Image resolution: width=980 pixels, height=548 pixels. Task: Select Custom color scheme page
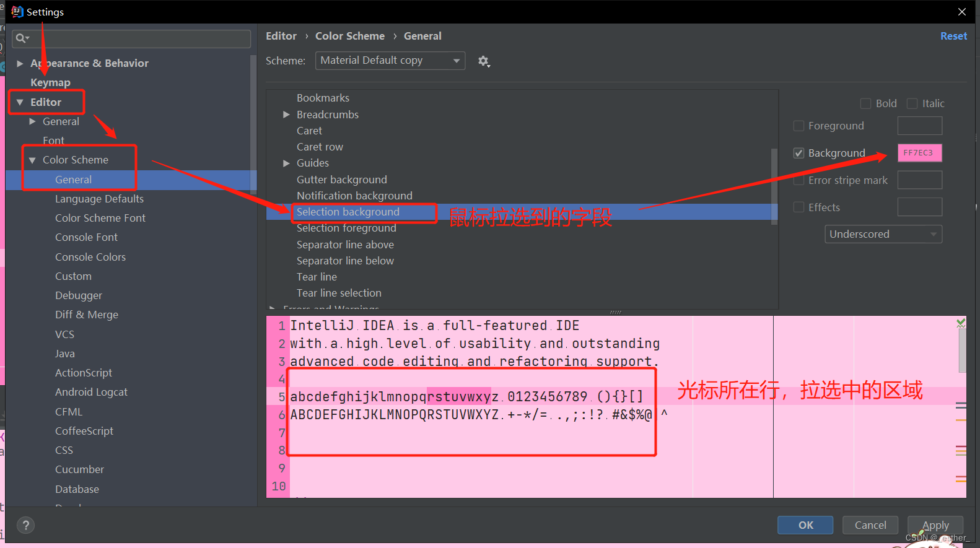pyautogui.click(x=73, y=276)
